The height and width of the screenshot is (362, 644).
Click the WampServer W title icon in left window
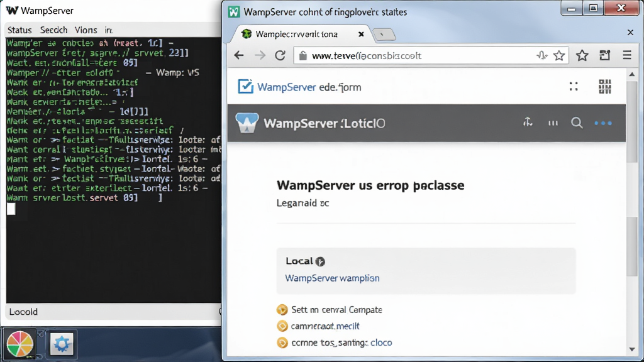pos(12,10)
